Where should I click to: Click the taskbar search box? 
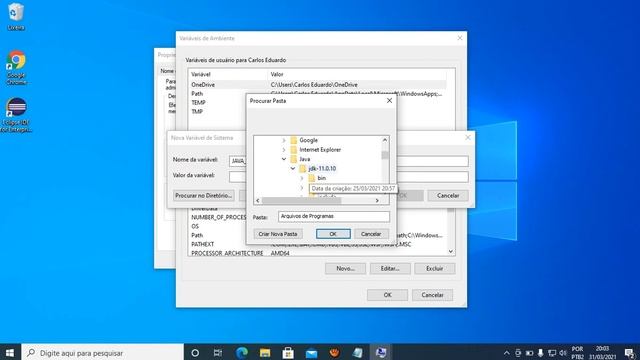click(x=102, y=353)
